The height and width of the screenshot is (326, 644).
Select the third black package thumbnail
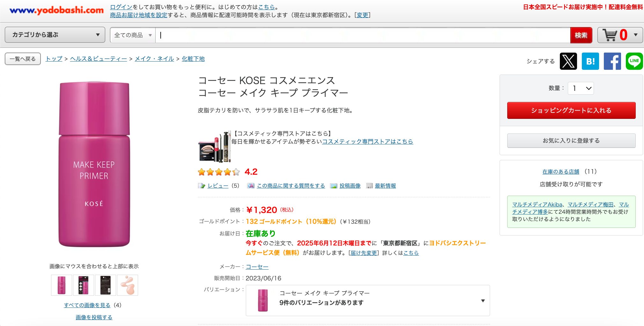click(106, 285)
